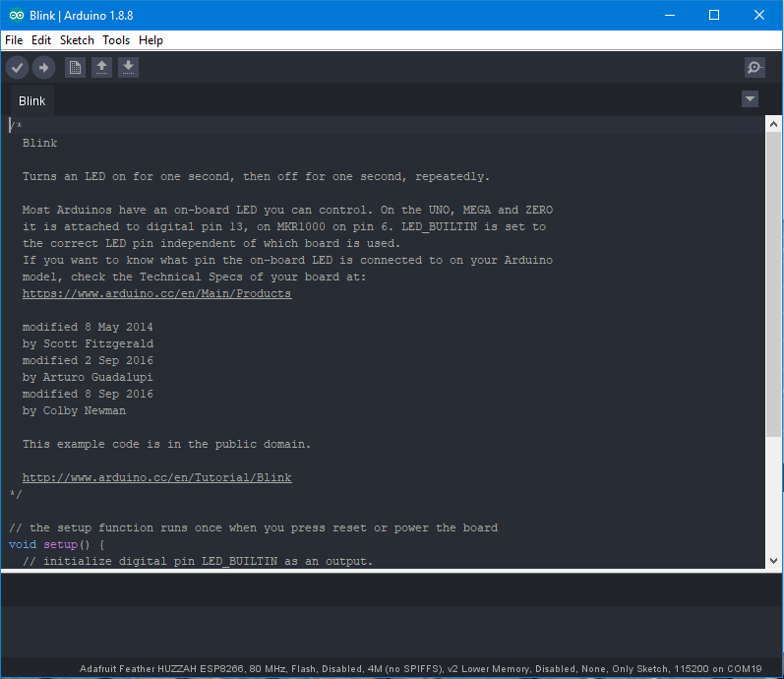Screen dimensions: 784x679
Task: Click the editor scrollbar up arrow
Action: pos(773,124)
